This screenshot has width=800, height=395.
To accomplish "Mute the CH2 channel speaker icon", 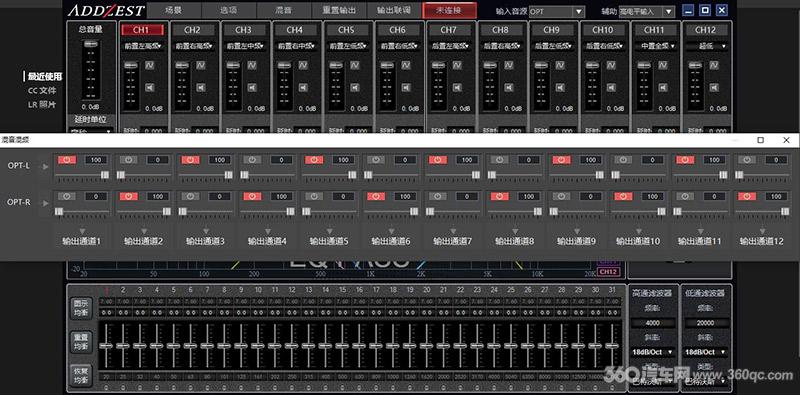I will pos(201,87).
